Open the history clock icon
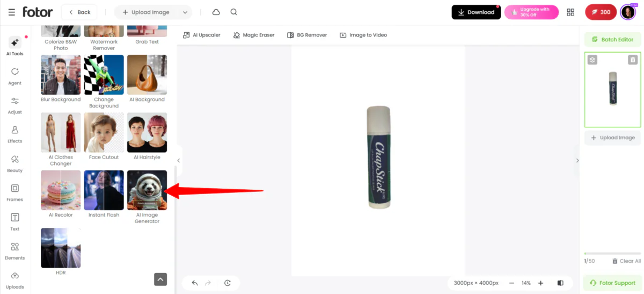 tap(228, 283)
